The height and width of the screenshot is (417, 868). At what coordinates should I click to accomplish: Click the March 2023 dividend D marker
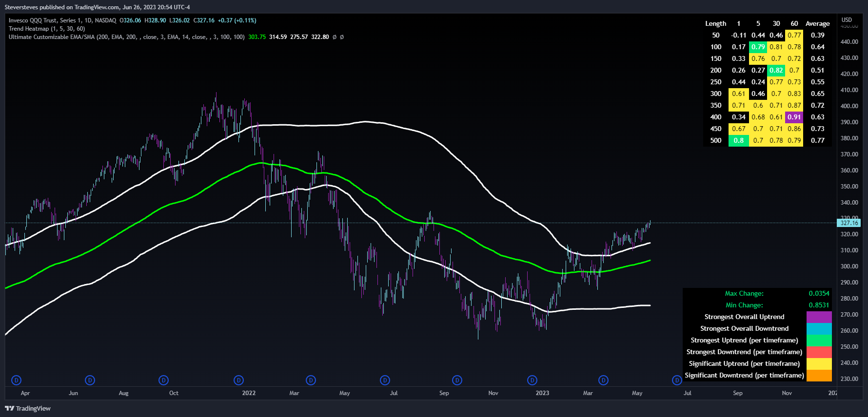tap(603, 380)
